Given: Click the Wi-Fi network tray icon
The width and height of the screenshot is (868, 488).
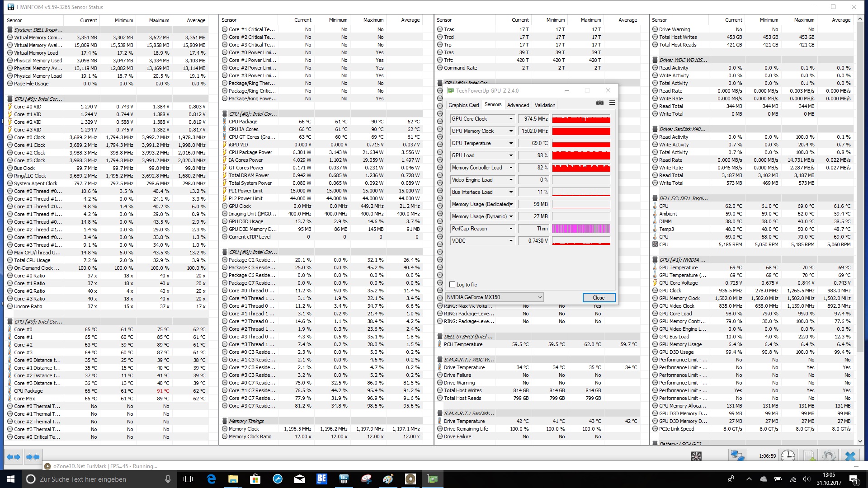Looking at the screenshot, I should pos(793,479).
